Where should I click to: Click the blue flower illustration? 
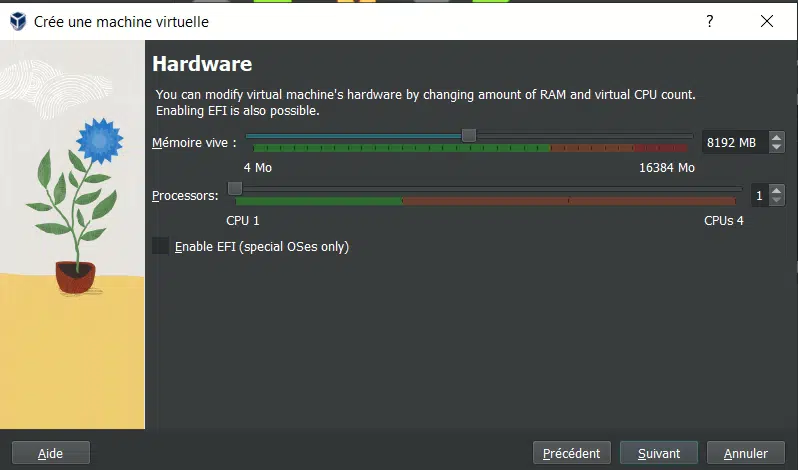[100, 140]
